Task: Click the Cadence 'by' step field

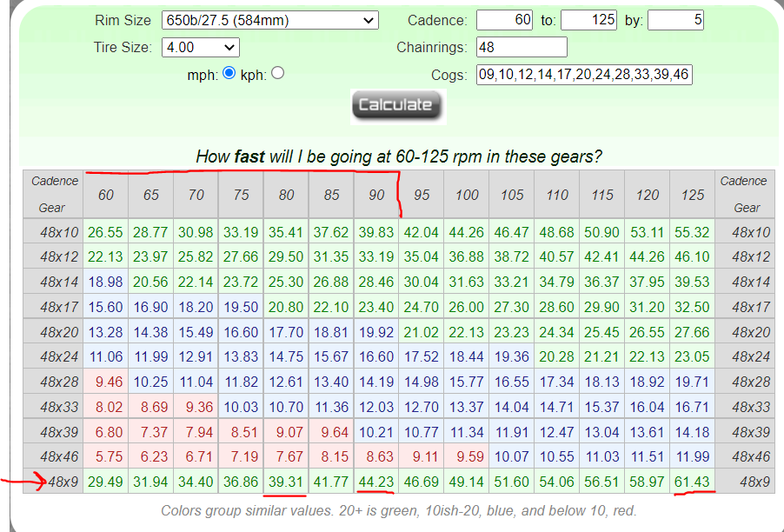Action: point(675,19)
